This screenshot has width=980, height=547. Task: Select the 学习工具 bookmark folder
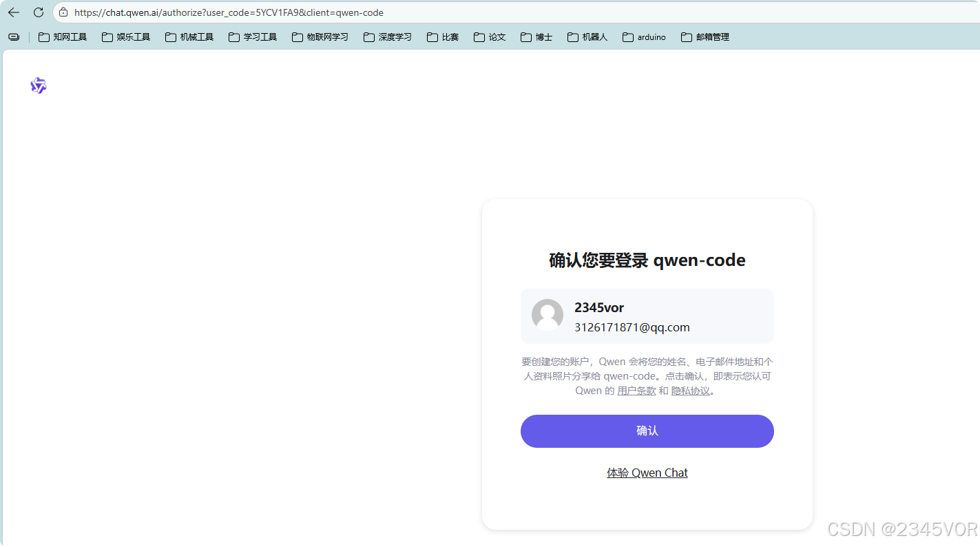click(x=233, y=37)
